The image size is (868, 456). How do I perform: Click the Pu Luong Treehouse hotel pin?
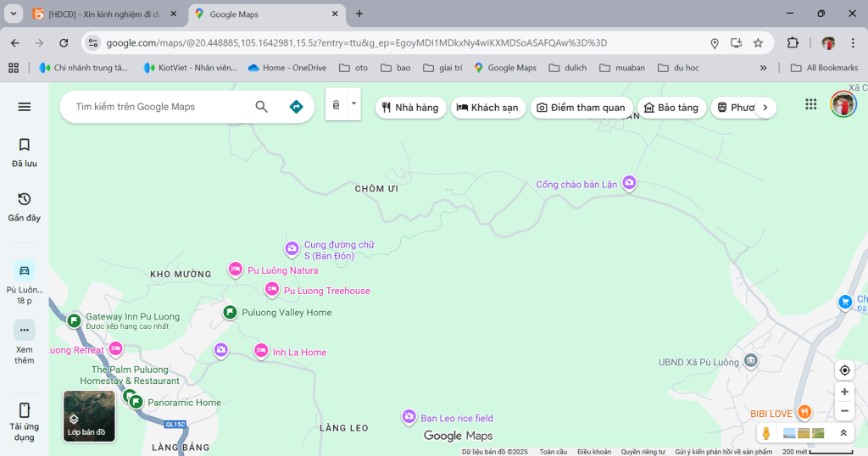(272, 289)
